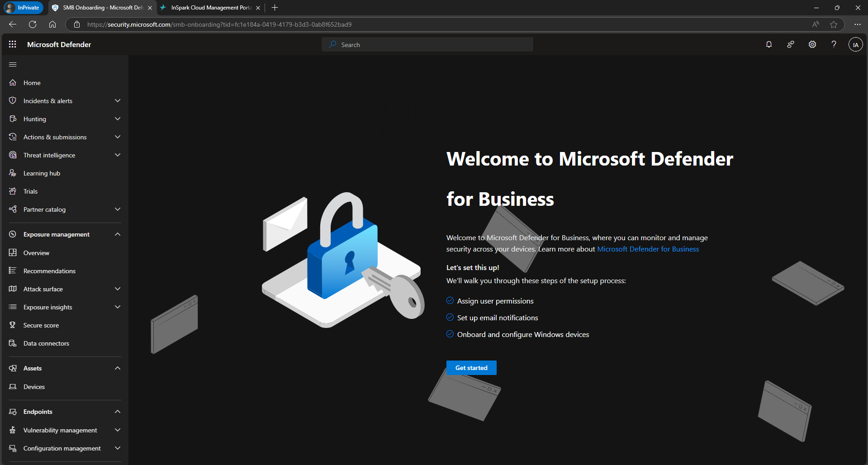Open the help question mark icon
Screen dimensions: 868x465
coord(834,44)
